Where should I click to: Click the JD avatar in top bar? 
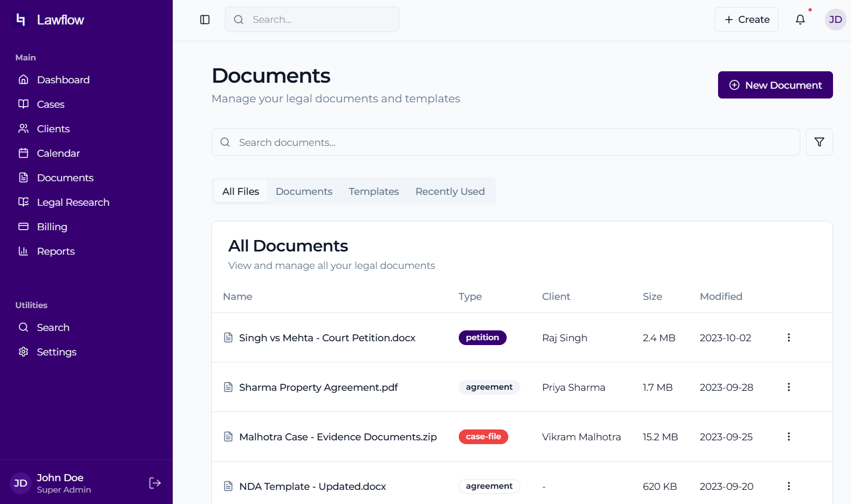(x=835, y=20)
